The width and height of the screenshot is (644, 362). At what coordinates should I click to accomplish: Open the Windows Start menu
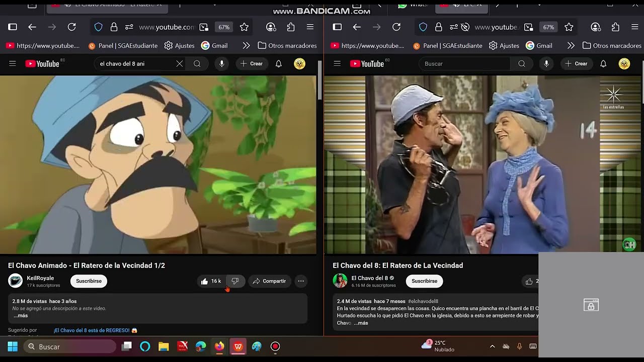[13, 346]
